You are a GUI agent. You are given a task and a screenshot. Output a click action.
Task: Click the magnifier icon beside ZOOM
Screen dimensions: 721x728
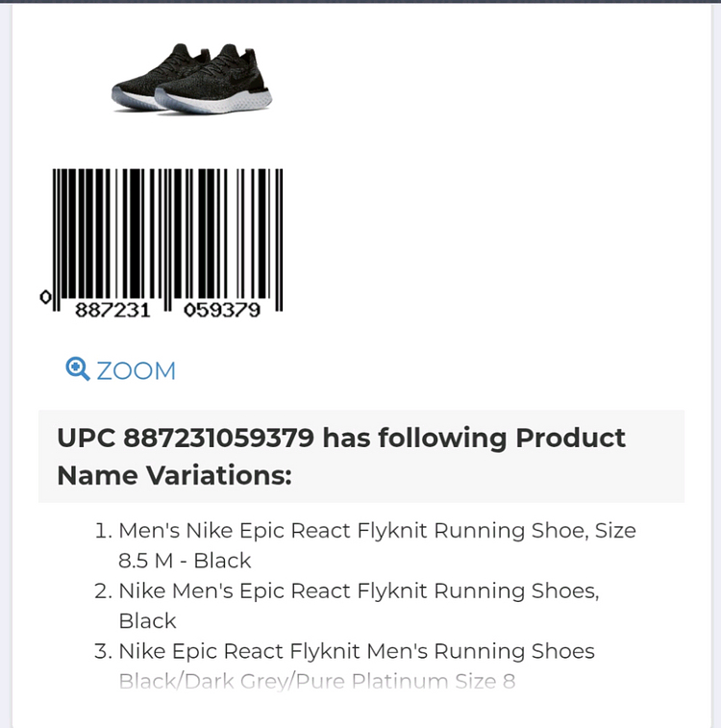pos(77,369)
